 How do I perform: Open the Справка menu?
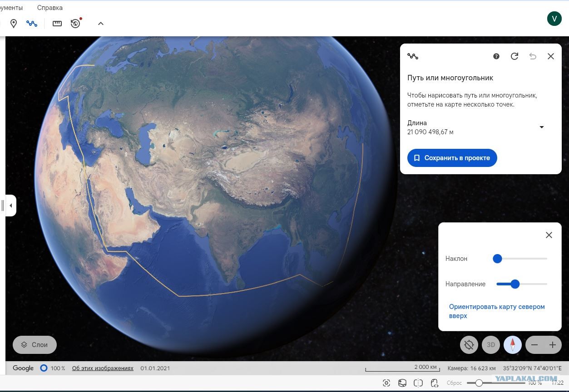pyautogui.click(x=50, y=8)
